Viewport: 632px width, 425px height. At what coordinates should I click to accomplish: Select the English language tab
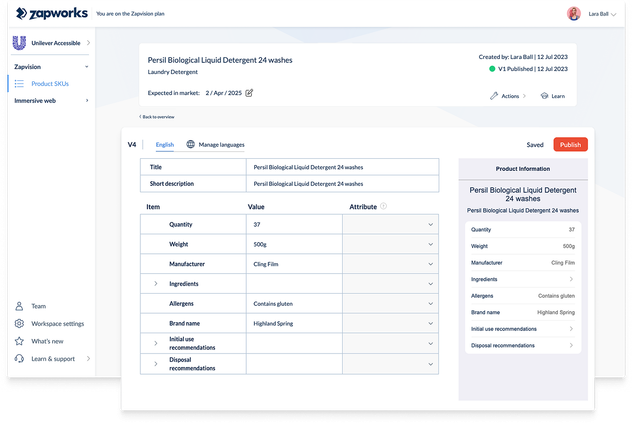click(x=165, y=144)
